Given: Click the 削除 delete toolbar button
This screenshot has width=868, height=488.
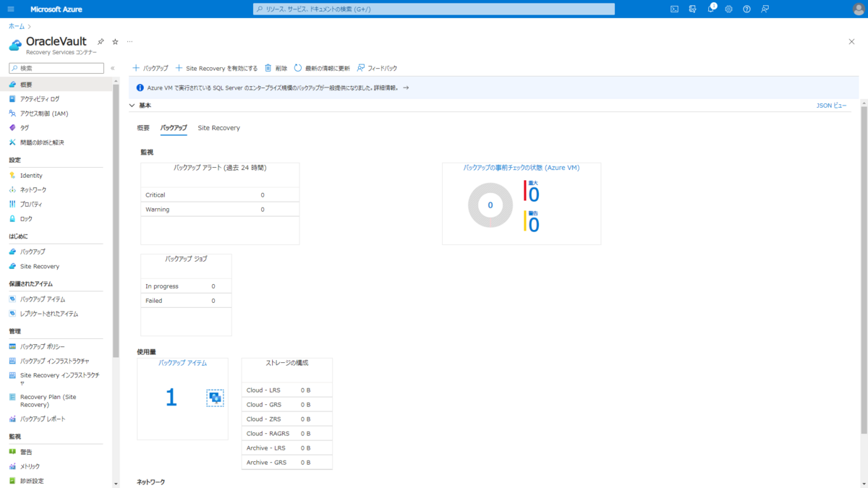Looking at the screenshot, I should pyautogui.click(x=276, y=68).
